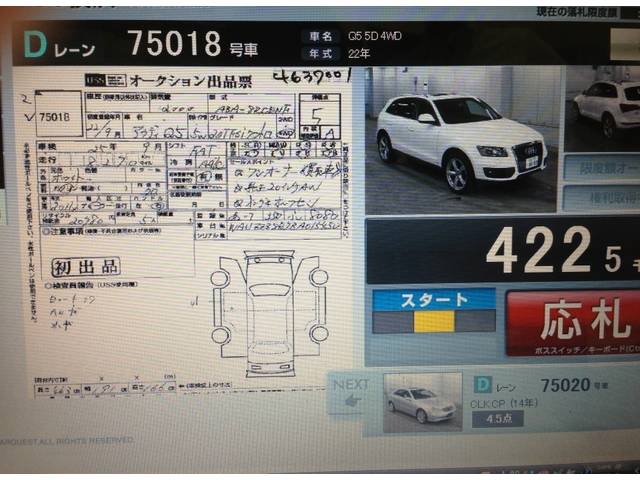Image resolution: width=640 pixels, height=480 pixels.
Task: Click the car damage diagram on auction sheet
Action: [x=269, y=308]
